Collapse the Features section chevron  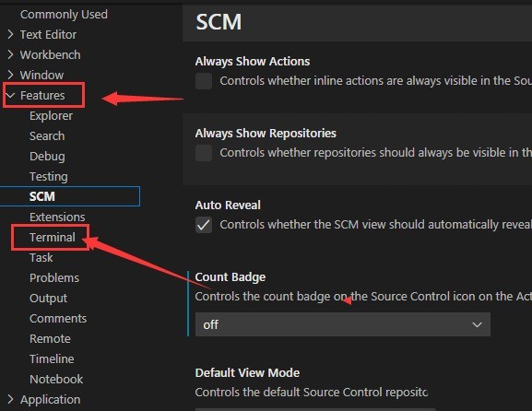[x=10, y=95]
